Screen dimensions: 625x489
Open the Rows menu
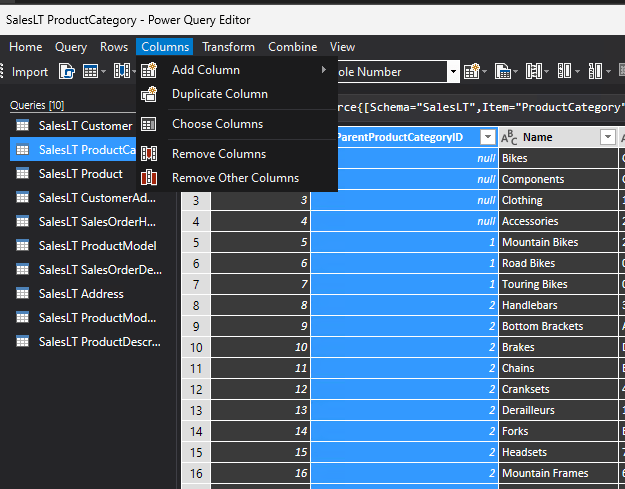[114, 47]
